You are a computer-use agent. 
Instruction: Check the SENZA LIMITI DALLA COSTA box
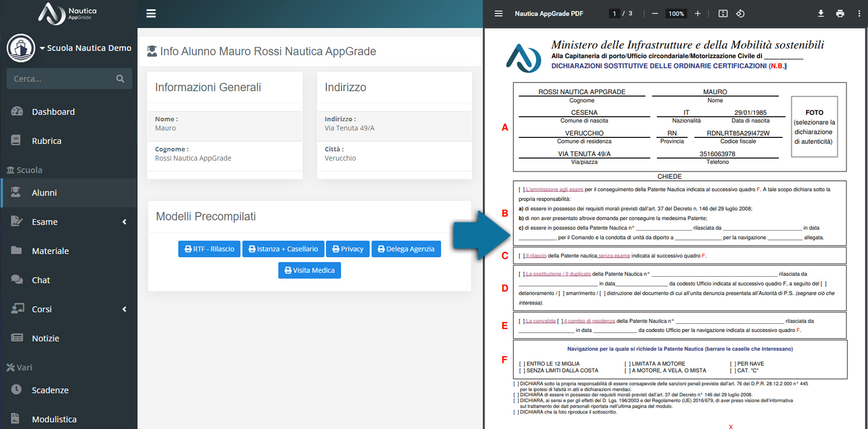coord(522,371)
